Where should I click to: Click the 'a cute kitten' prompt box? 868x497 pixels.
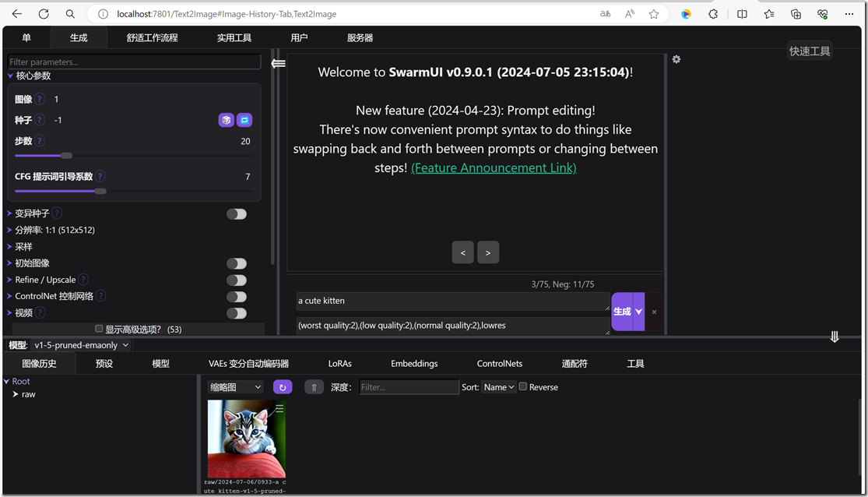pyautogui.click(x=453, y=301)
